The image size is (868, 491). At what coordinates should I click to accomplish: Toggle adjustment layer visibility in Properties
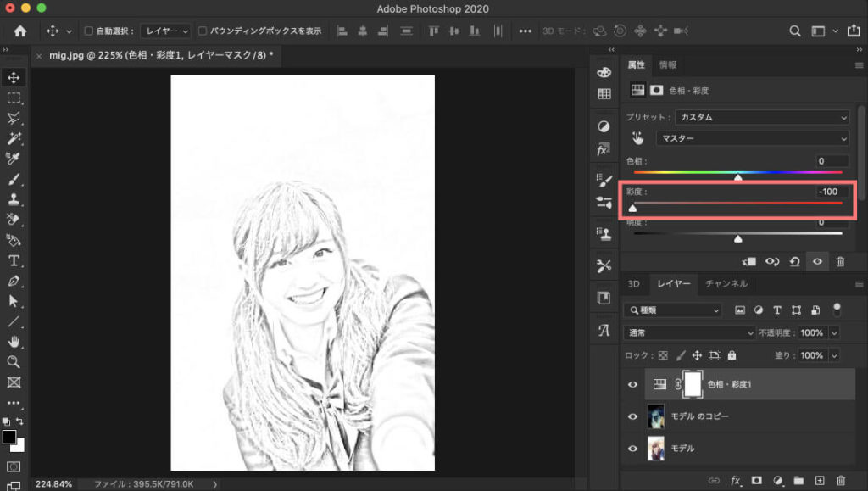point(817,262)
